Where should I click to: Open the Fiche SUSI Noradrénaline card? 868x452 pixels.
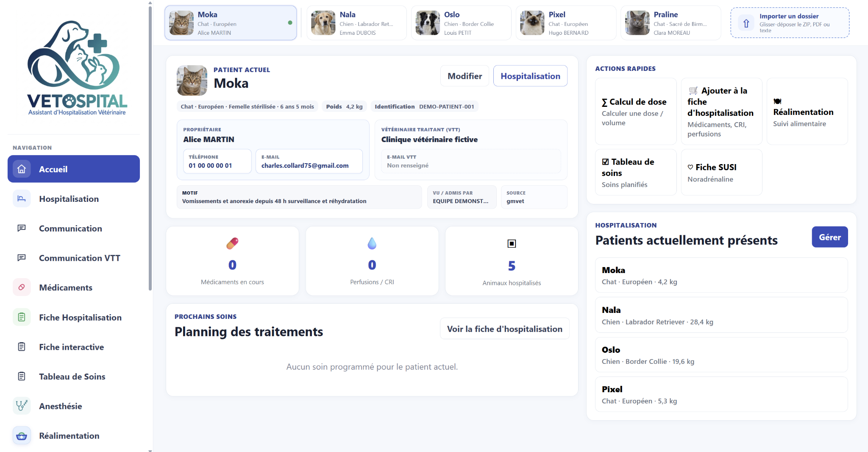tap(721, 172)
